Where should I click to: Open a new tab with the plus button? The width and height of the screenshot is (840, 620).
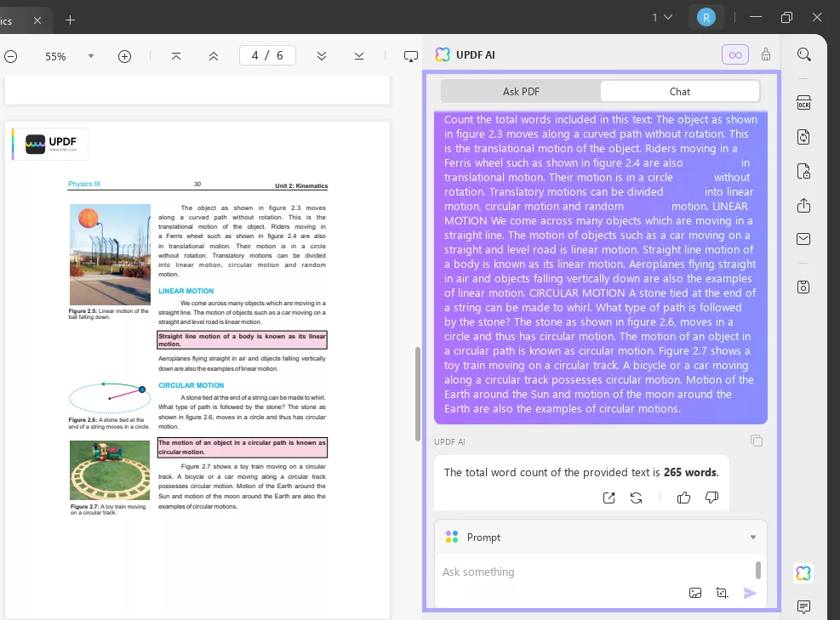pos(70,20)
